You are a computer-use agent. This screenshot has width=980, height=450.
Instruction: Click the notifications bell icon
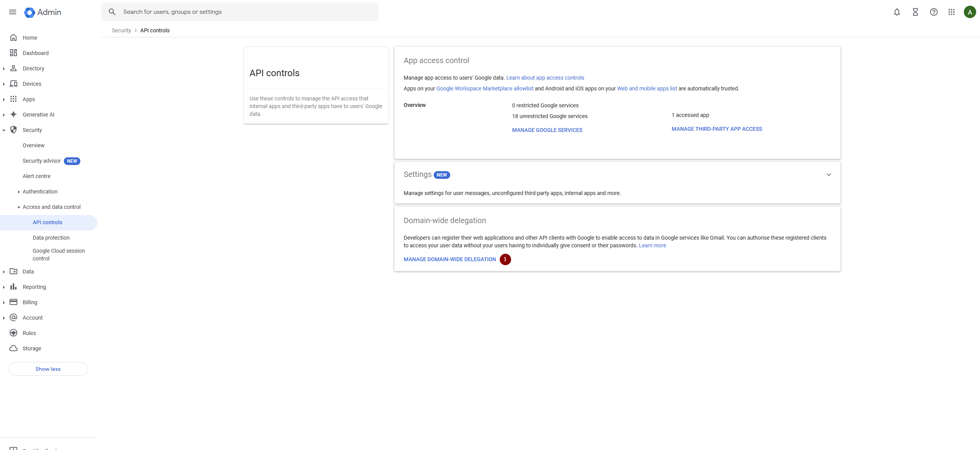tap(897, 12)
